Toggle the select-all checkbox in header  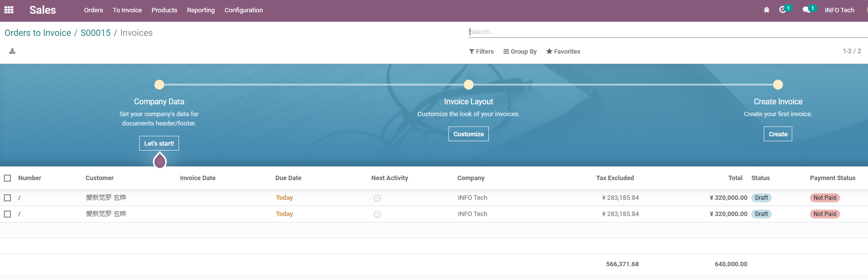click(7, 178)
